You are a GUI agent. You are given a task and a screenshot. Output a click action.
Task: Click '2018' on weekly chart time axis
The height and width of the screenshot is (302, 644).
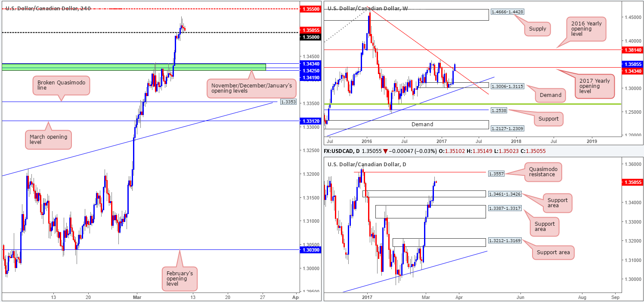click(516, 141)
